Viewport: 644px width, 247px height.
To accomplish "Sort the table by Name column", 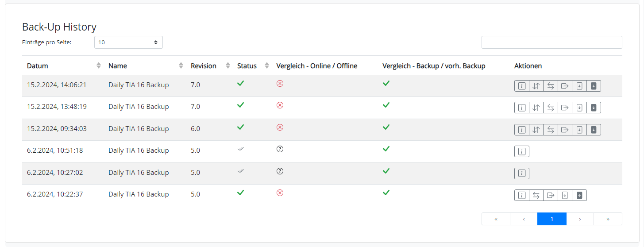I will (181, 66).
